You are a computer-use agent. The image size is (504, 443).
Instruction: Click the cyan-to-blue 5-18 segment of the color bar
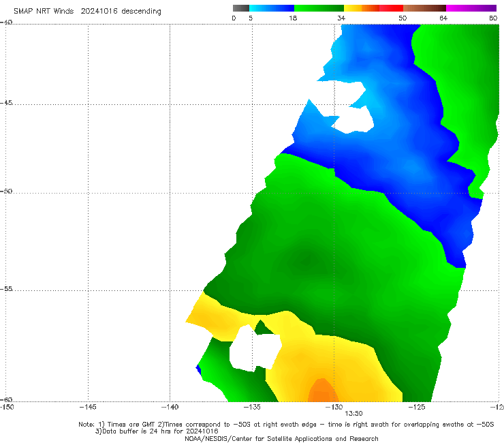point(272,8)
